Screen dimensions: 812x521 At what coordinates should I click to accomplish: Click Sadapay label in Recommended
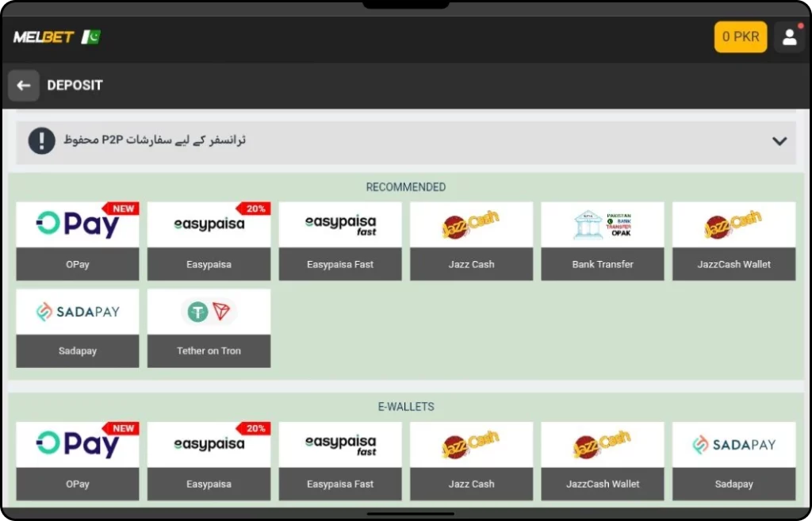pos(78,351)
